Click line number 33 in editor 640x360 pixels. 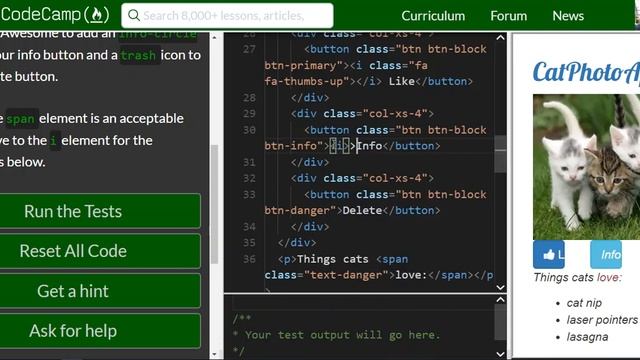[249, 194]
